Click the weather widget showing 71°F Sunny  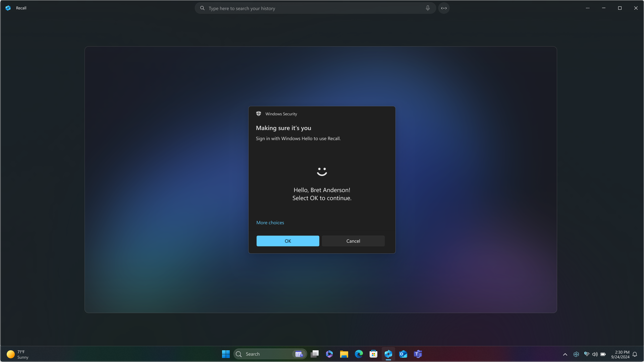point(17,354)
